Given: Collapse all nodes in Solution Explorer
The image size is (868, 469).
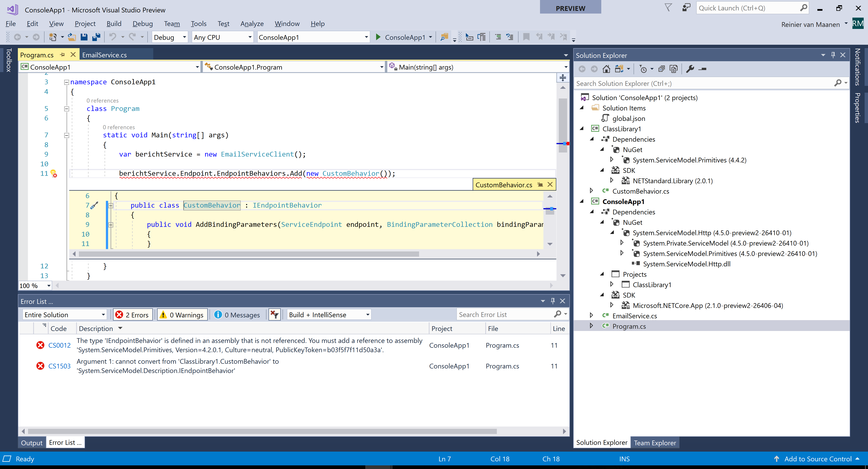Looking at the screenshot, I should click(x=661, y=69).
